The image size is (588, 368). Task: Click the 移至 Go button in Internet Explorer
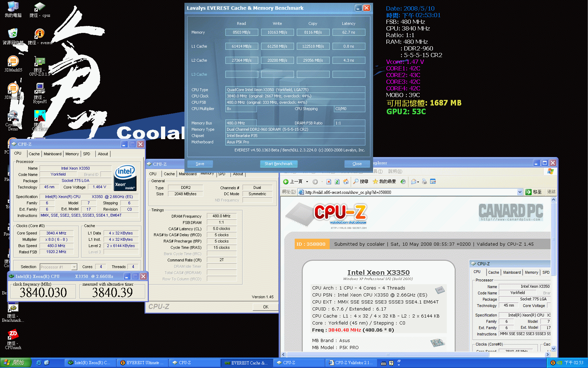point(534,192)
